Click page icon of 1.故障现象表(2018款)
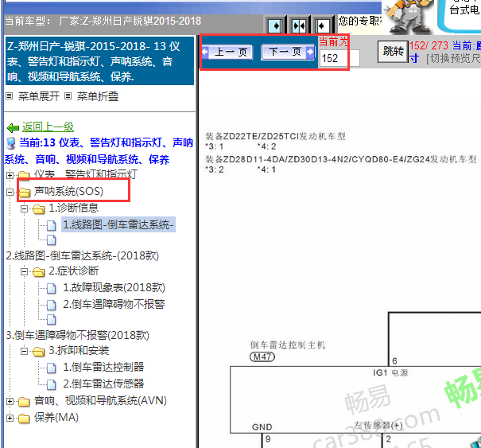481x448 pixels. point(52,288)
